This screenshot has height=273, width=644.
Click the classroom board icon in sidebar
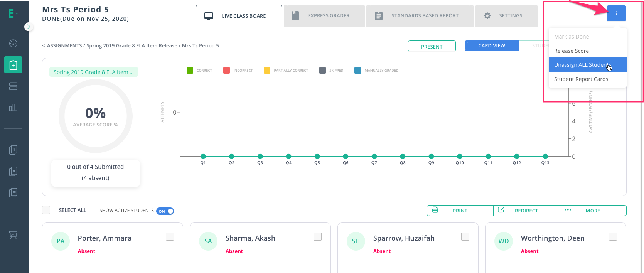point(13,234)
